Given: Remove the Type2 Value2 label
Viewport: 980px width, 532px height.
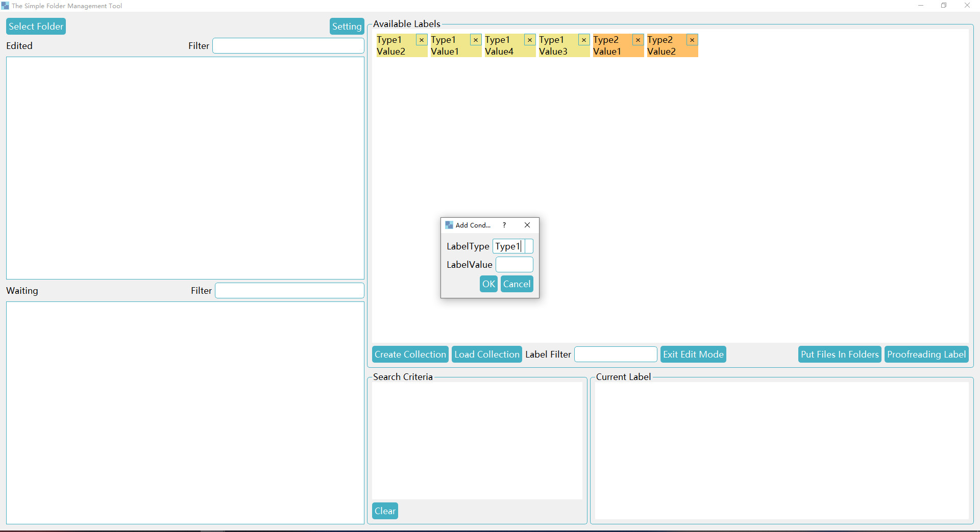Looking at the screenshot, I should pos(692,40).
